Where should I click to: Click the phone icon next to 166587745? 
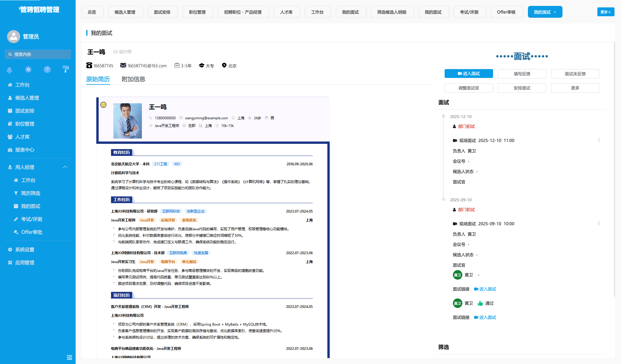(89, 65)
